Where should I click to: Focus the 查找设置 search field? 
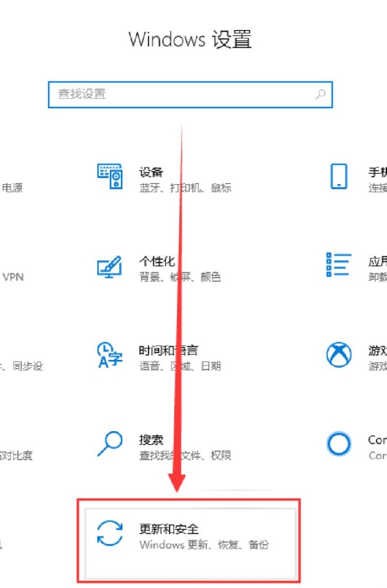tap(190, 95)
